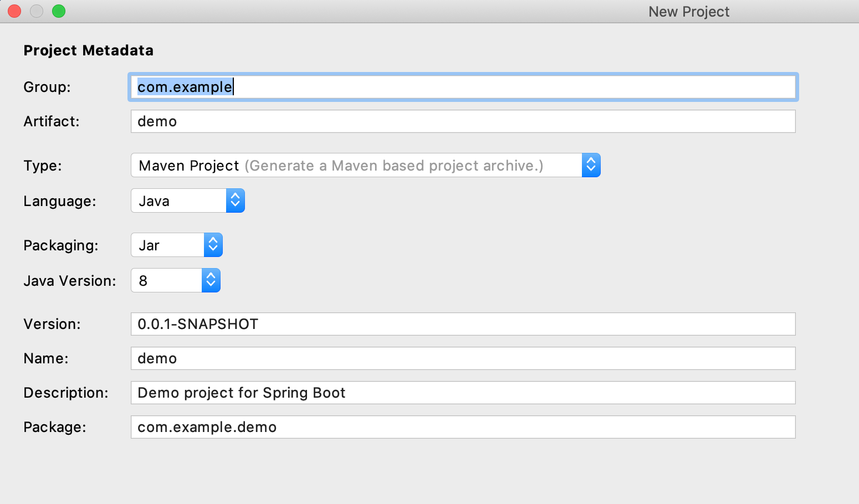859x504 pixels.
Task: Minimize the New Project dialog
Action: 37,11
